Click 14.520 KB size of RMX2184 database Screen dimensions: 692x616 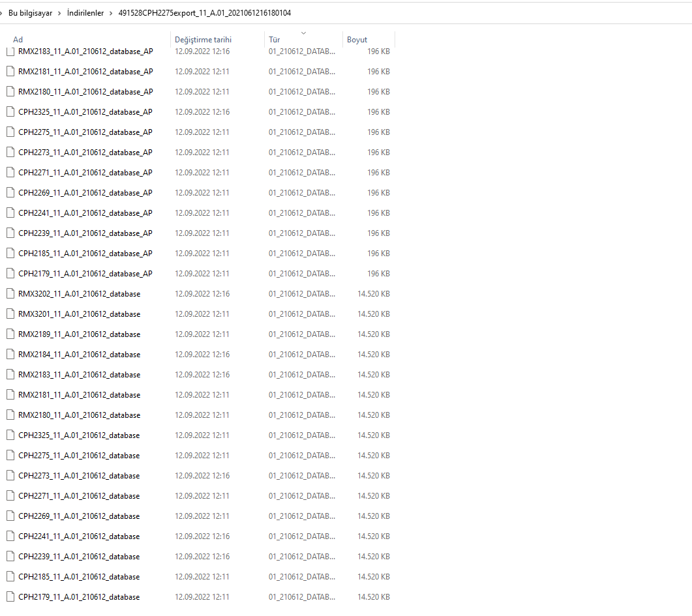click(374, 355)
